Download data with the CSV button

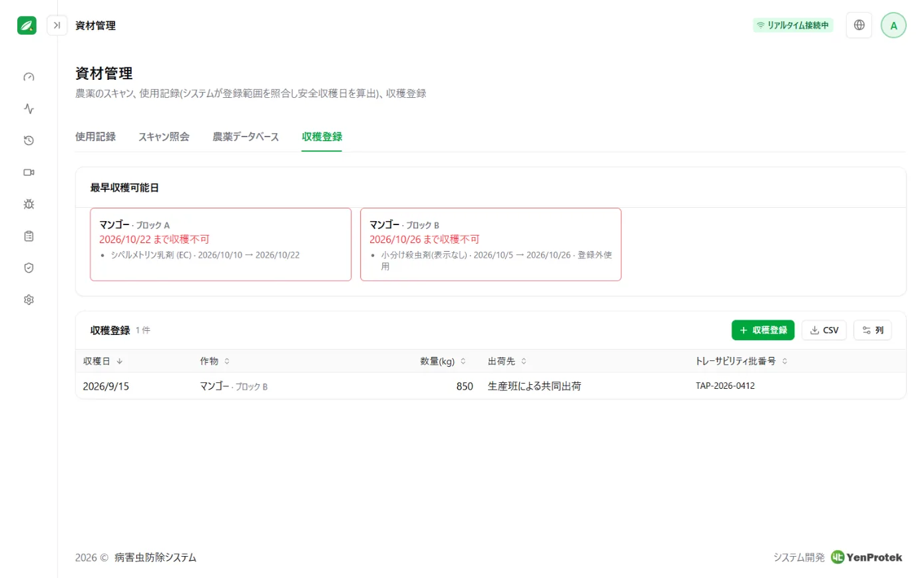[x=824, y=330]
